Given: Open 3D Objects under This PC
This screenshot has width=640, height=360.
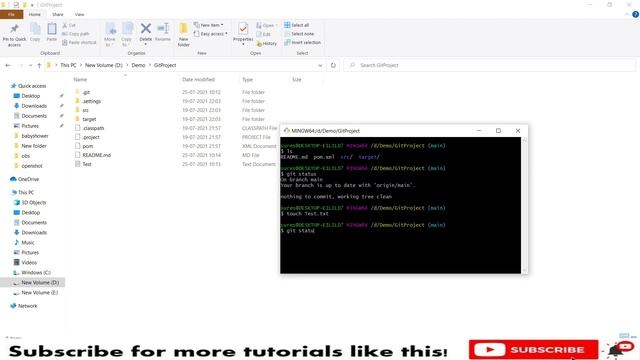Looking at the screenshot, I should point(33,202).
